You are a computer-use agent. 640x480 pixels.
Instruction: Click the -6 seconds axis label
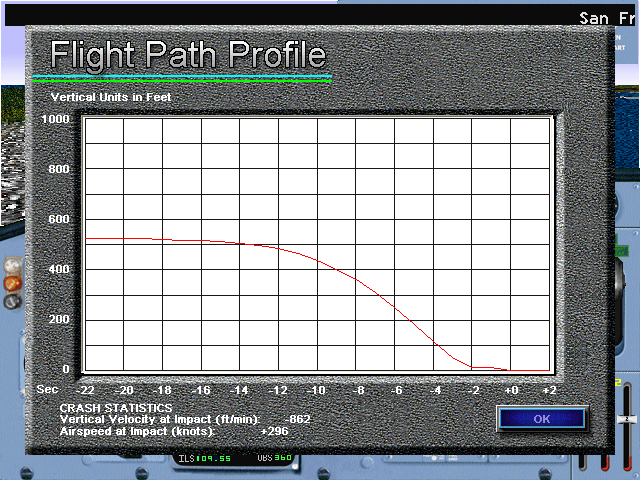pos(397,390)
